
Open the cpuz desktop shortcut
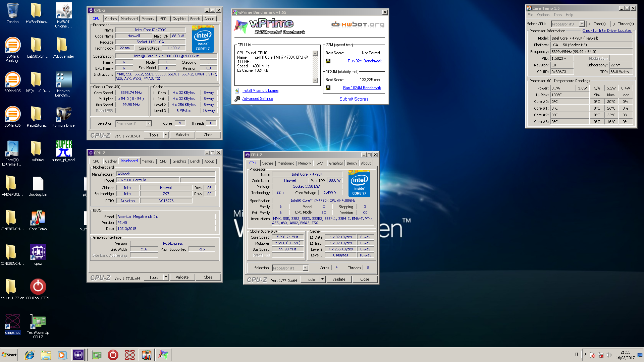pyautogui.click(x=38, y=255)
